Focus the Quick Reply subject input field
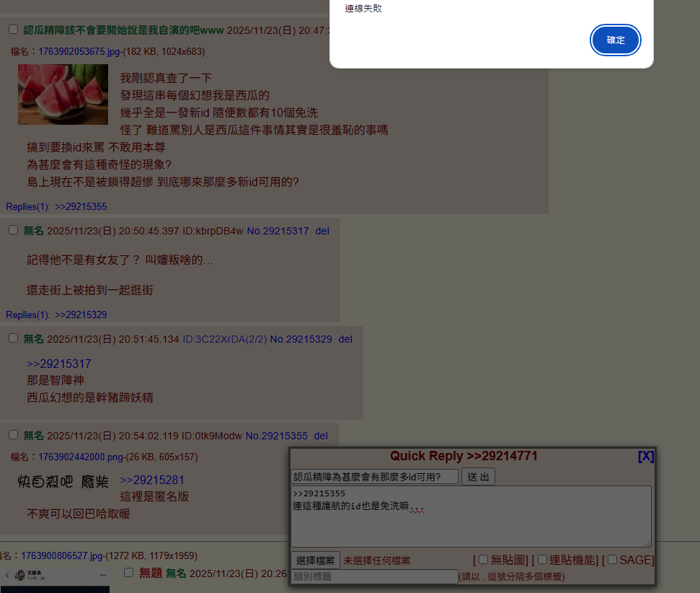The image size is (700, 593). [x=374, y=477]
